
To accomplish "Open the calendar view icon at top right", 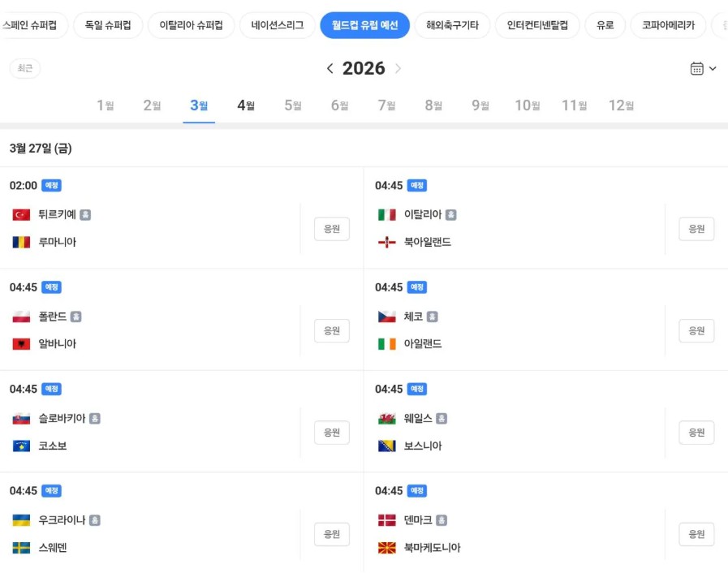I will [698, 68].
